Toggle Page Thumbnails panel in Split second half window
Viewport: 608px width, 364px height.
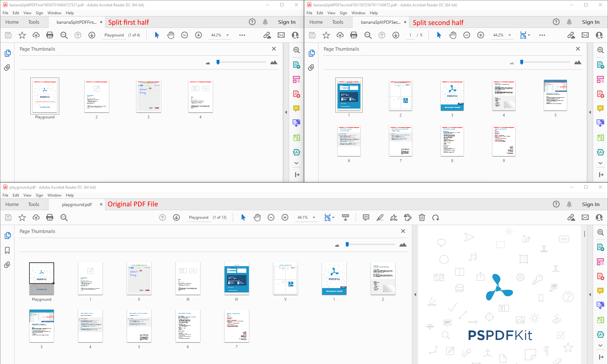[312, 53]
